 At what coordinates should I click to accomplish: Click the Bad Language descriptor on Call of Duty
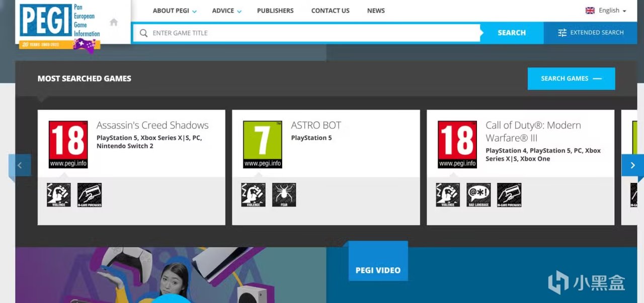[x=478, y=195]
